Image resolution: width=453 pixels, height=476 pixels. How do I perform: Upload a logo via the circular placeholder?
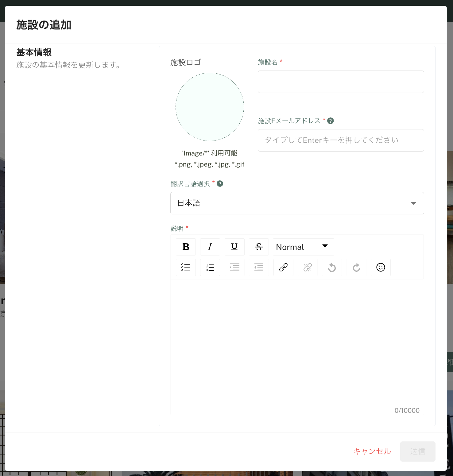click(210, 107)
